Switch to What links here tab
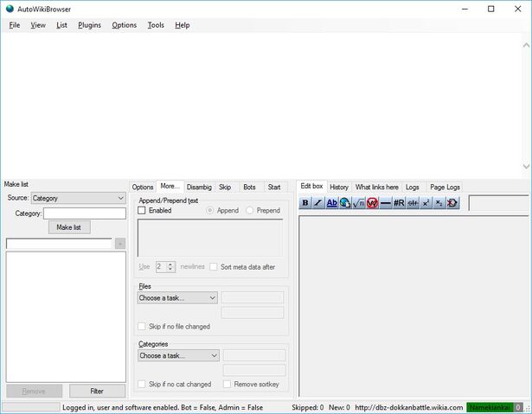This screenshot has height=414, width=532. coord(377,187)
